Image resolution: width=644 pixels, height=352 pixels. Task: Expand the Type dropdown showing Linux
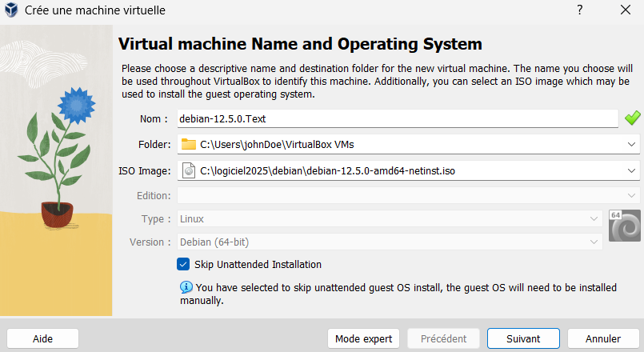click(594, 219)
